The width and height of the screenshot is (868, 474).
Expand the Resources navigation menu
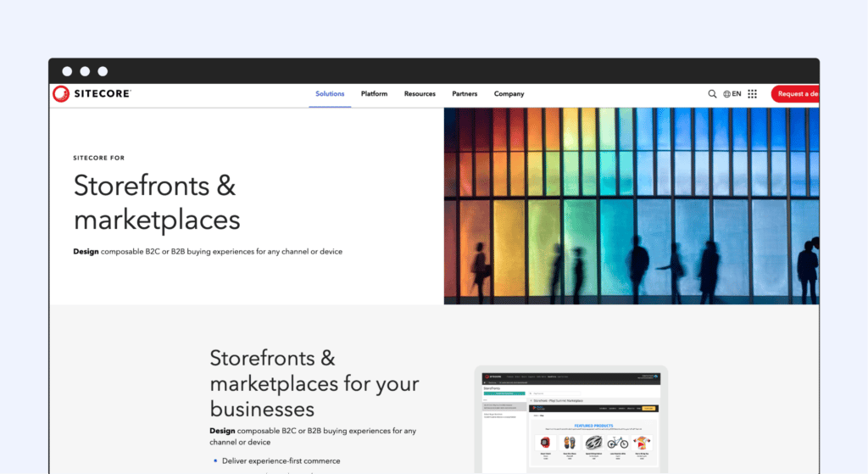[x=420, y=94]
